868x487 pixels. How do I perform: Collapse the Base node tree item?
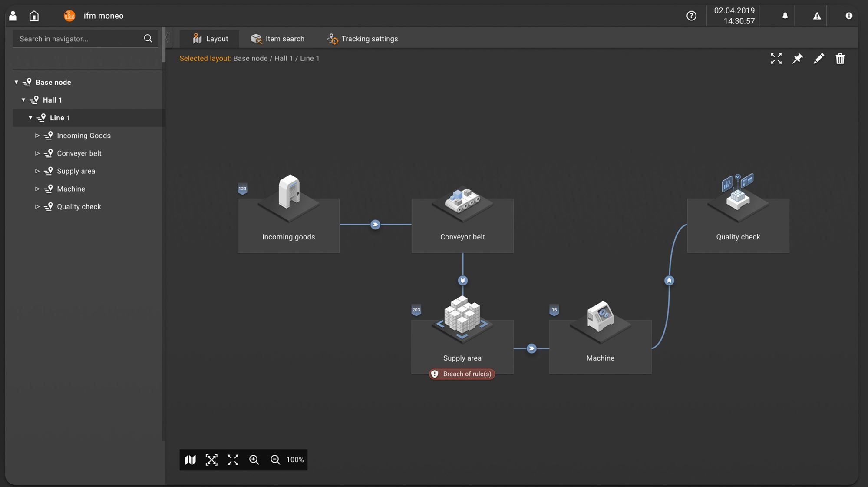coord(17,82)
